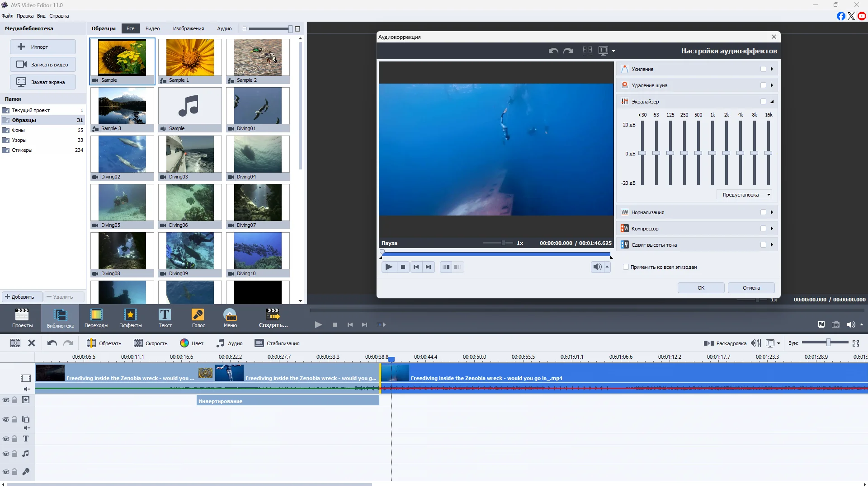
Task: Toggle visibility eye of the music track
Action: click(6, 454)
